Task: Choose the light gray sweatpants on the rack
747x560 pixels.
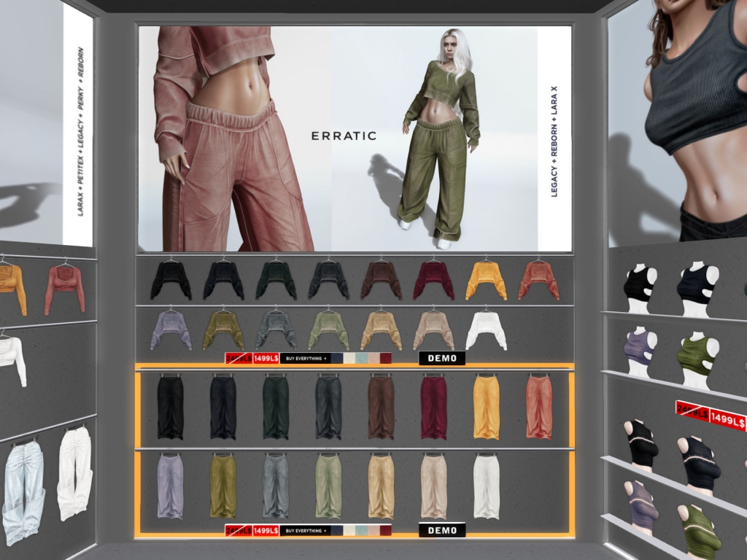Action: tap(276, 486)
